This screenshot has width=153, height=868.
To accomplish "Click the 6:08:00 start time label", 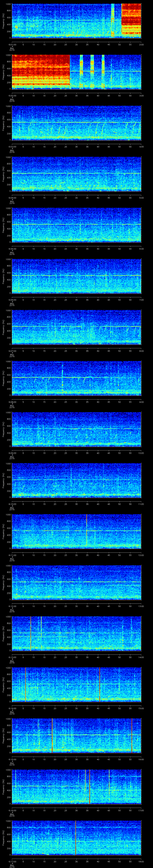I will 12,402.
